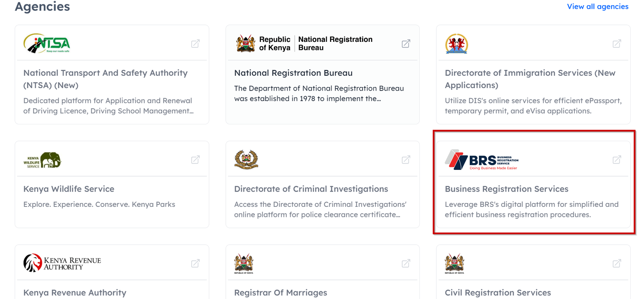Click text 'Leverage BRS's digital platform for simplified'
644x299 pixels.
click(532, 204)
